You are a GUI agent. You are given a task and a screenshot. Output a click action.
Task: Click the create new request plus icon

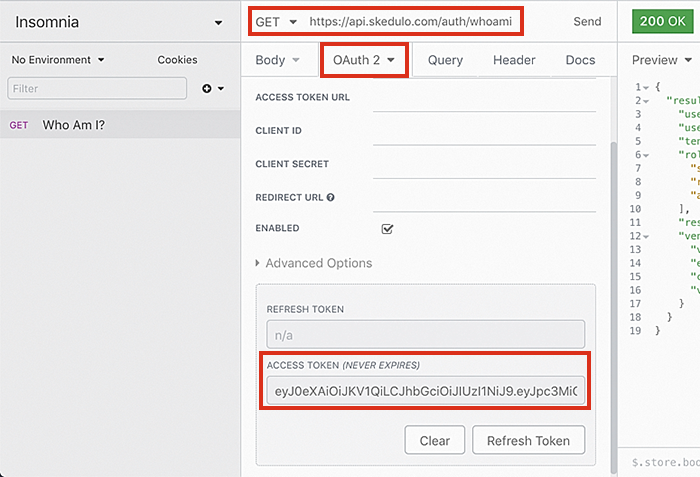click(207, 88)
